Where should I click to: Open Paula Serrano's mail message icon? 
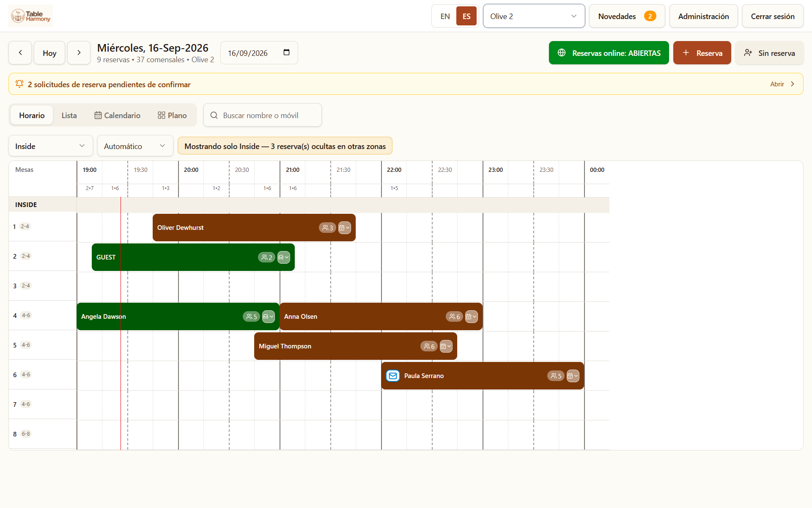coord(393,375)
